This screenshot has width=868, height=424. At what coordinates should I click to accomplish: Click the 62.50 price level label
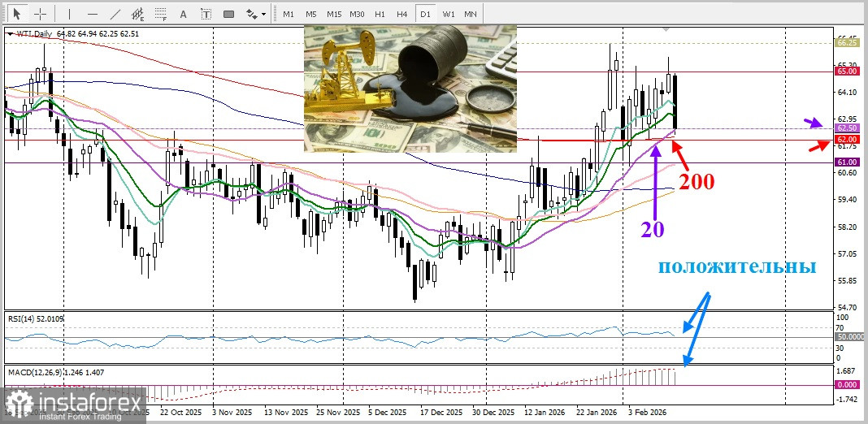point(847,128)
